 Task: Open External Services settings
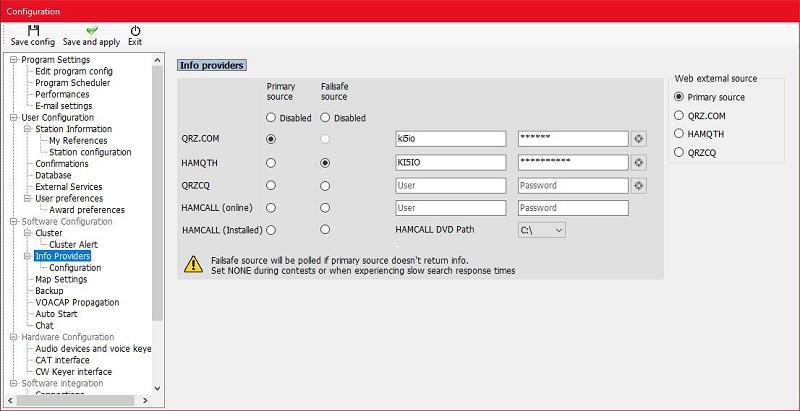(68, 187)
